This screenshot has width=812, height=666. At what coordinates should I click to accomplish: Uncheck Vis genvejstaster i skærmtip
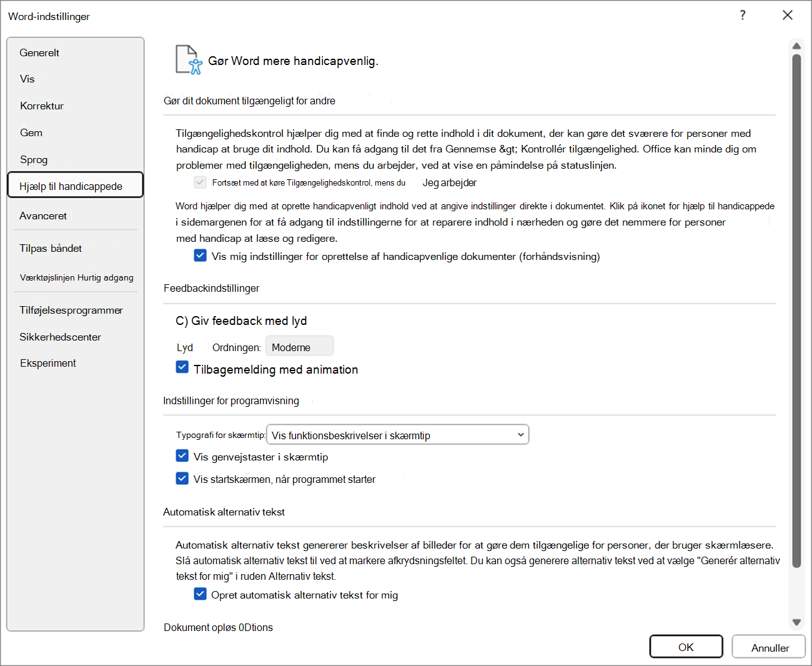tap(182, 455)
